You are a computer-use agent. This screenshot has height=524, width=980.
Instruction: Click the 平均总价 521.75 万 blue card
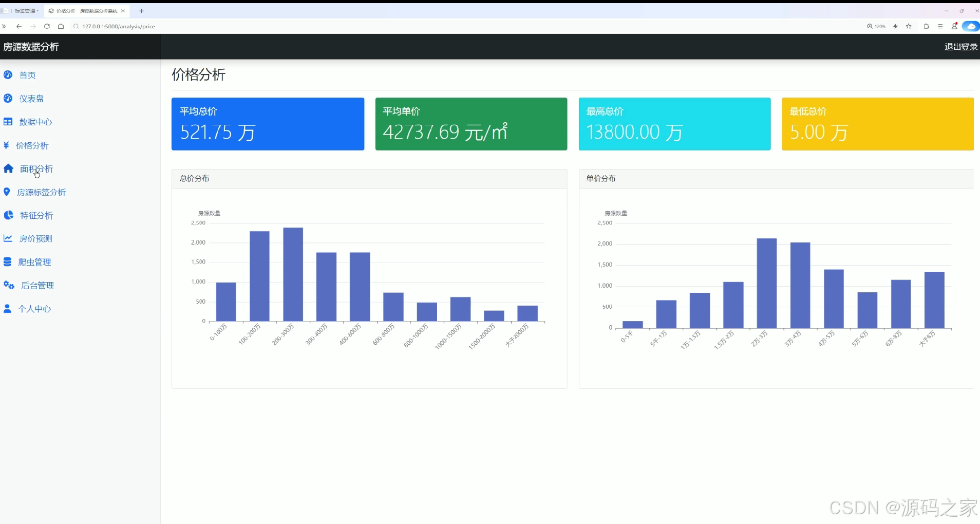(x=268, y=124)
